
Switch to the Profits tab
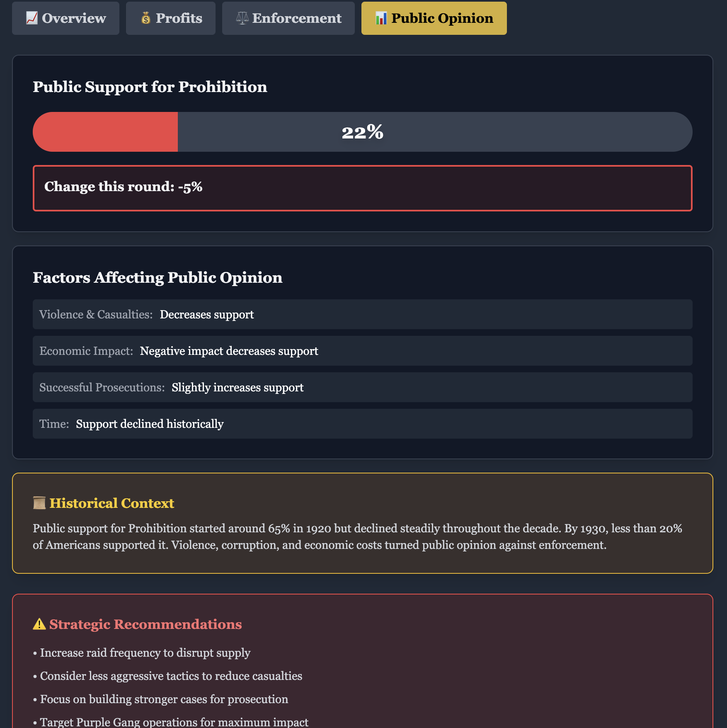171,18
